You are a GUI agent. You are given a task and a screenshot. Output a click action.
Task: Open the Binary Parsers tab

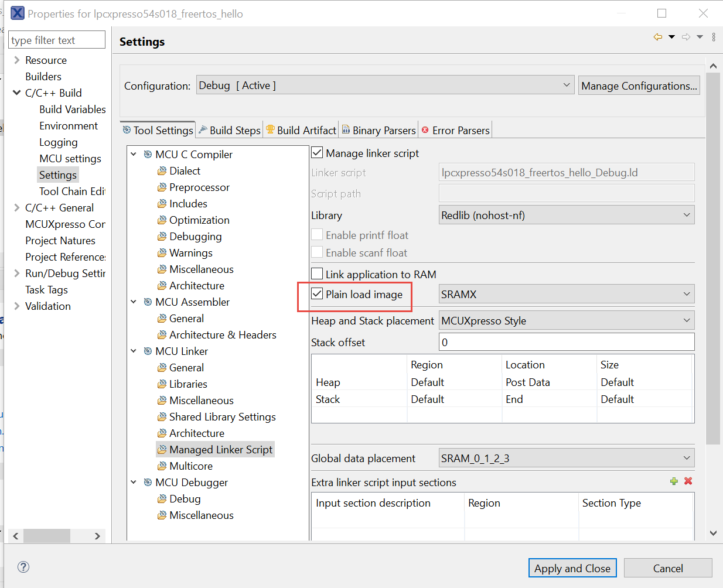pyautogui.click(x=379, y=130)
